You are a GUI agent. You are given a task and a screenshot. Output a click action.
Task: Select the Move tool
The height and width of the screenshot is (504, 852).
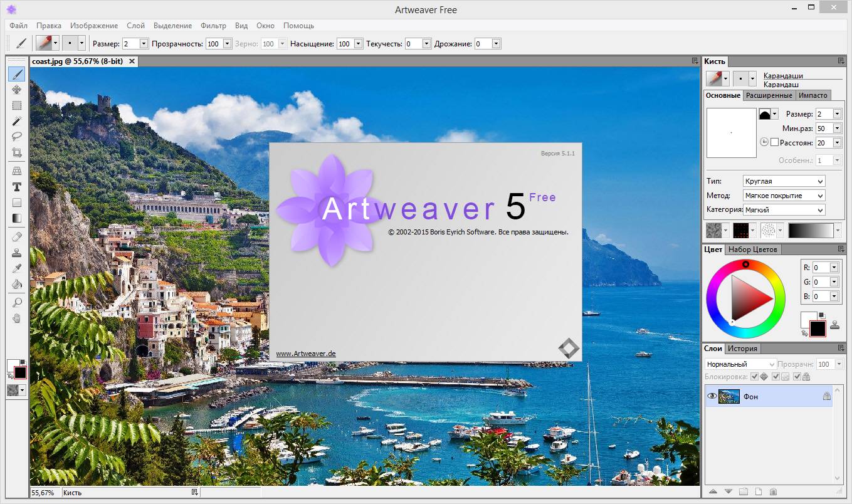pos(17,90)
